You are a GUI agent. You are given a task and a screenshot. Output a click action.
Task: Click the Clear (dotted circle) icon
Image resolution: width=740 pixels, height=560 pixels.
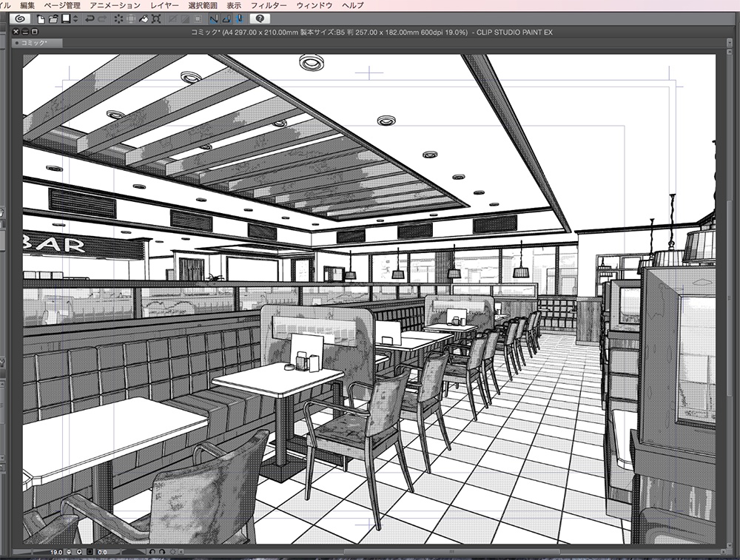pyautogui.click(x=118, y=19)
